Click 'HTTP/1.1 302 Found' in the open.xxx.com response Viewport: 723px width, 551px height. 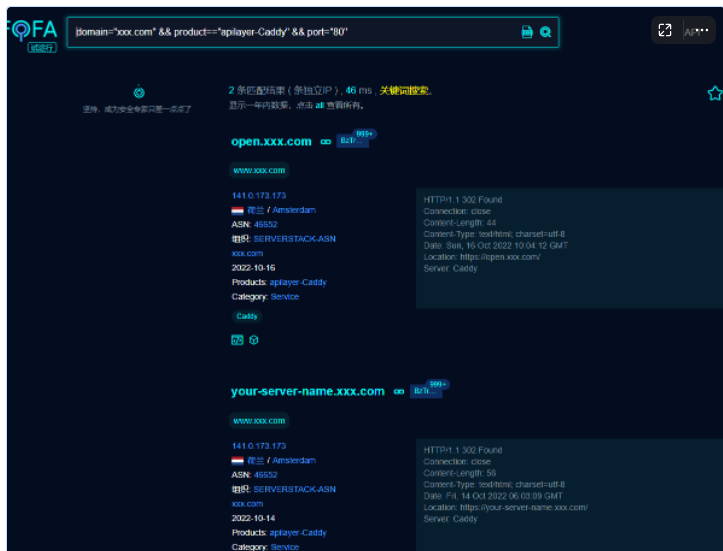coord(462,200)
